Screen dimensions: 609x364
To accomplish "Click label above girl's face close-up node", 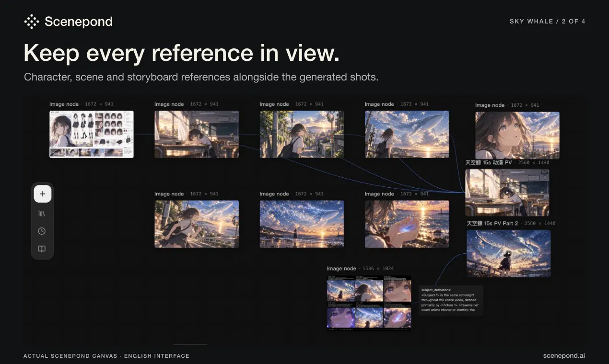I will click(x=507, y=105).
